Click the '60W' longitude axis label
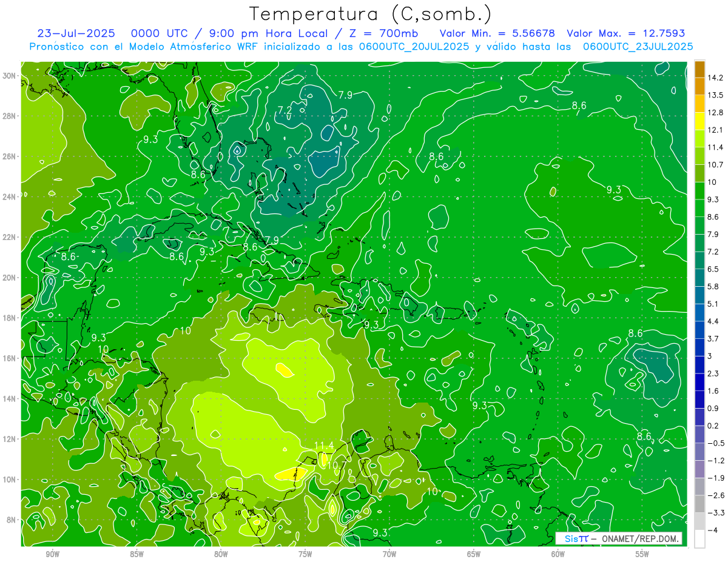This screenshot has height=562, width=728. [x=558, y=554]
